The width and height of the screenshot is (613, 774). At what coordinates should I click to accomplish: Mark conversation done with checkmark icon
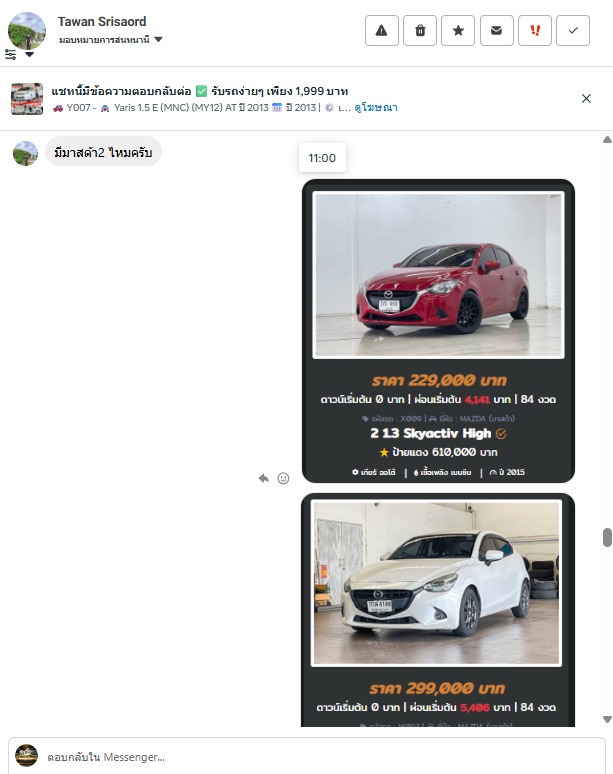[573, 31]
